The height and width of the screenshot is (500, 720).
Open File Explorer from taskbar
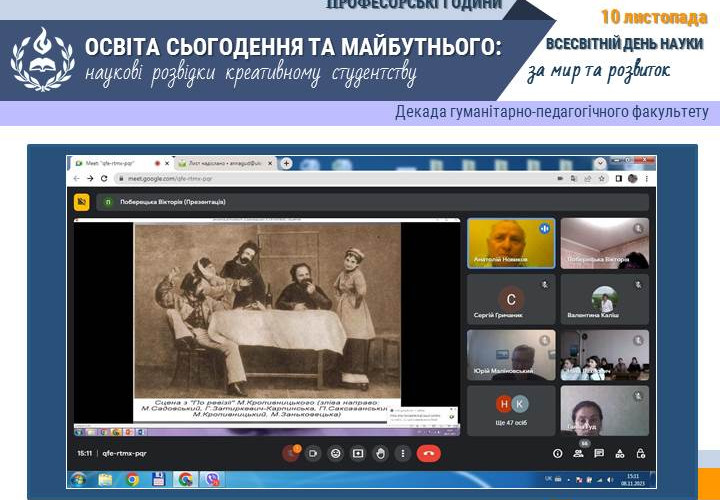click(106, 479)
